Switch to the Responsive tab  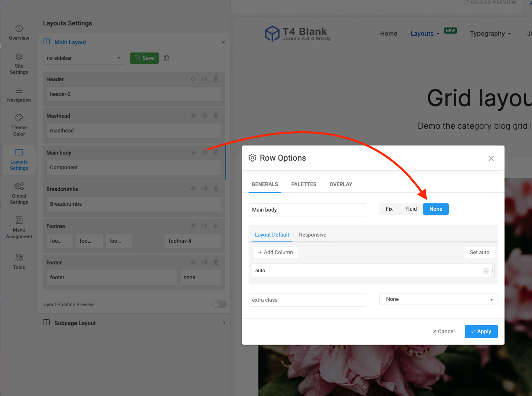(313, 235)
